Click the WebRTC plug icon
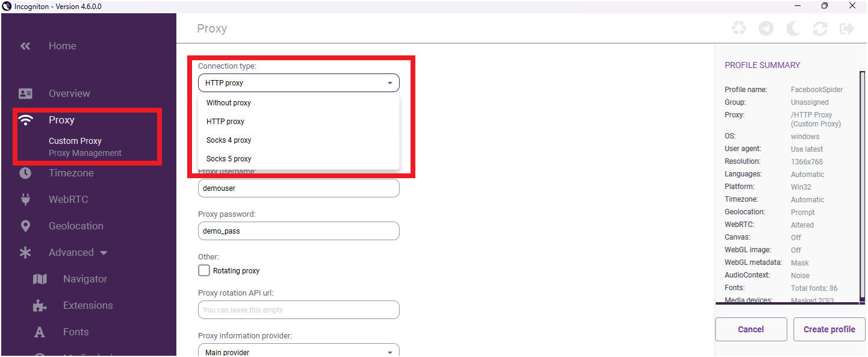Image resolution: width=868 pixels, height=357 pixels. [25, 199]
